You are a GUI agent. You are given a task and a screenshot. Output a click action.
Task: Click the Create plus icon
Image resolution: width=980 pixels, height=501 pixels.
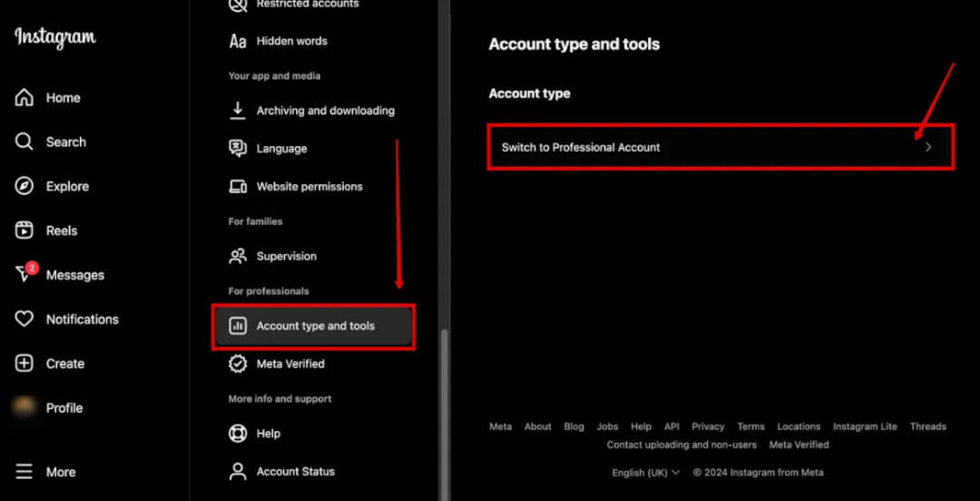click(x=24, y=364)
